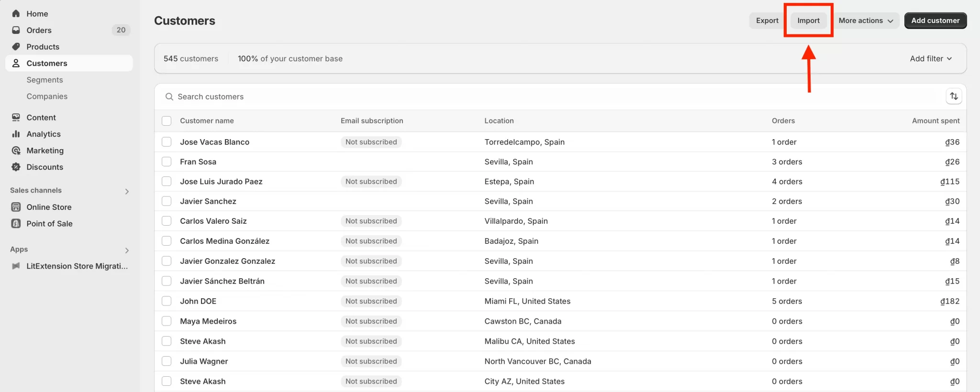980x392 pixels.
Task: Tick Julia Wagner row checkbox
Action: point(167,361)
